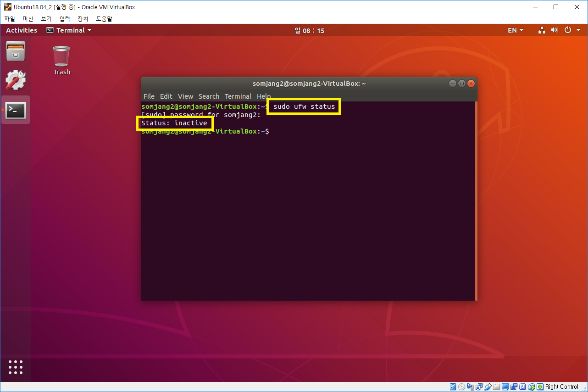
Task: Click the VirtualBox network adapter indicator
Action: [479, 387]
